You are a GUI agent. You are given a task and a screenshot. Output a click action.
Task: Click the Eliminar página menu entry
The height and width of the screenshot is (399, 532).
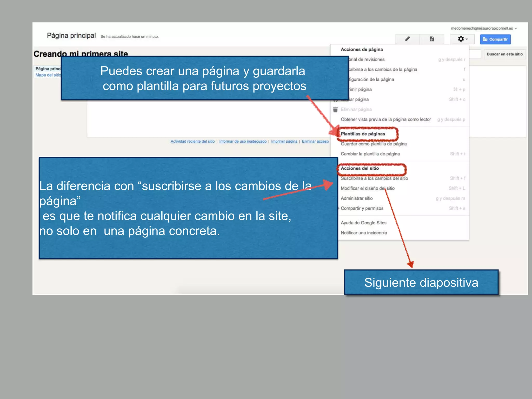[400, 109]
